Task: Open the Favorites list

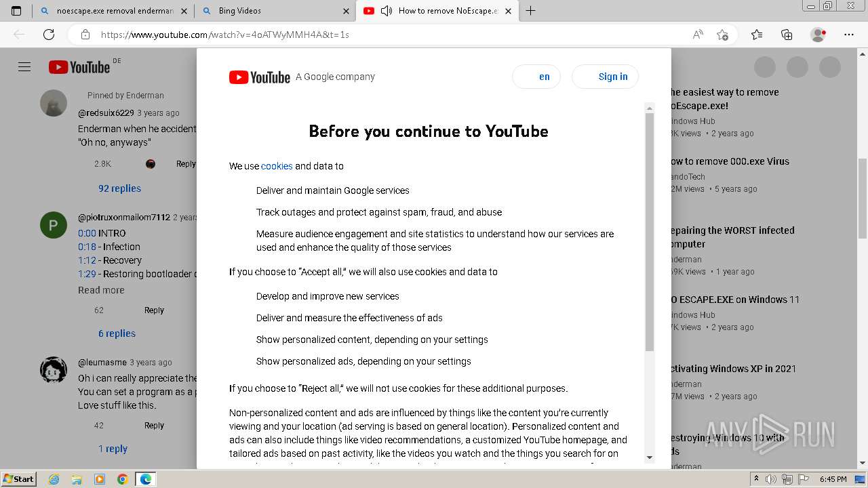Action: click(757, 35)
